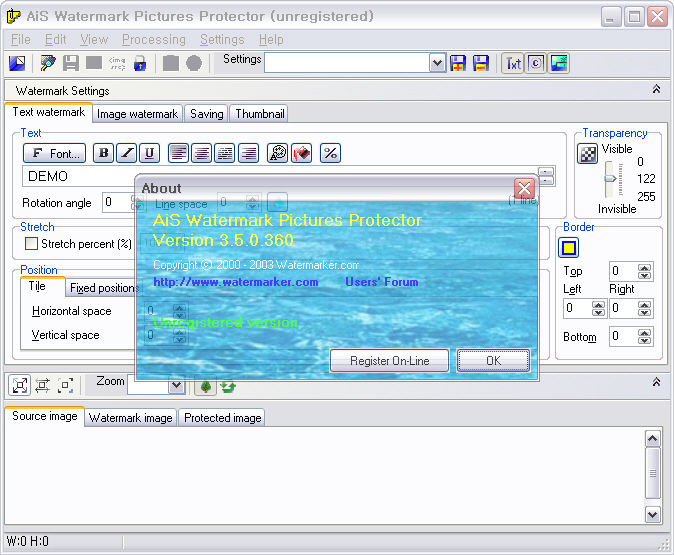
Task: Click the first main toolbar icon with blue image
Action: pyautogui.click(x=17, y=63)
